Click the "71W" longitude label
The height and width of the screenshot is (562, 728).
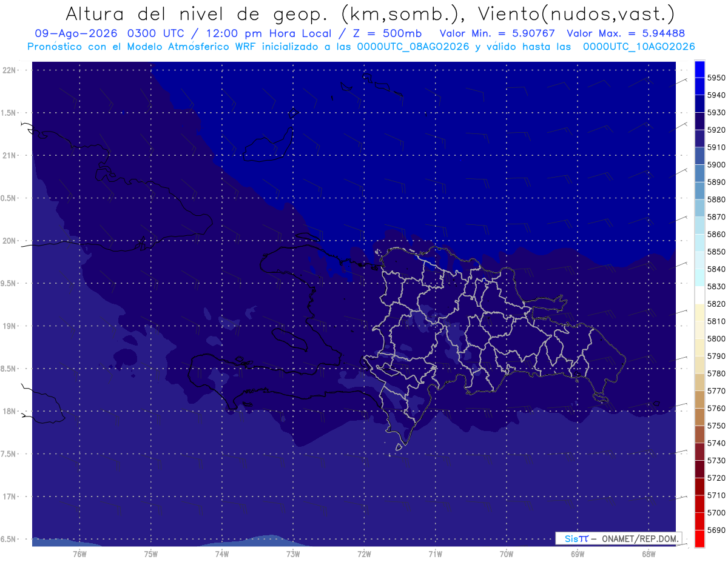(x=435, y=554)
